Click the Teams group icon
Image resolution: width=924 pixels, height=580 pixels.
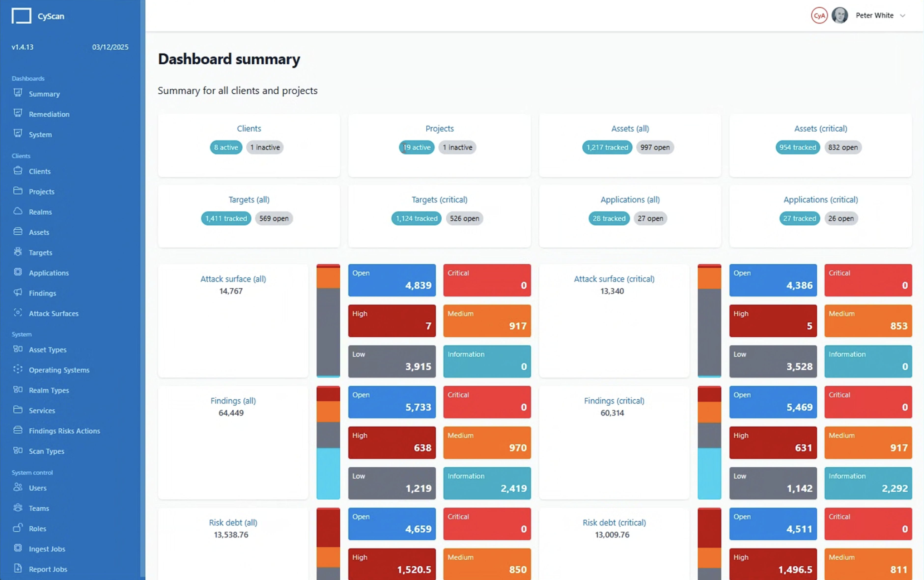click(x=18, y=507)
